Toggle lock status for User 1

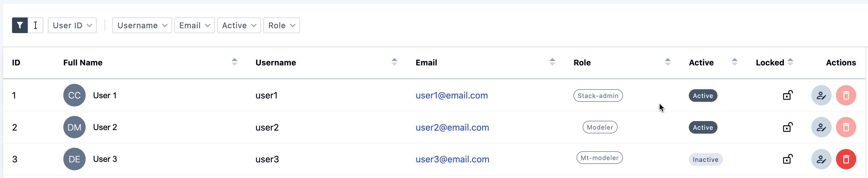click(x=788, y=95)
